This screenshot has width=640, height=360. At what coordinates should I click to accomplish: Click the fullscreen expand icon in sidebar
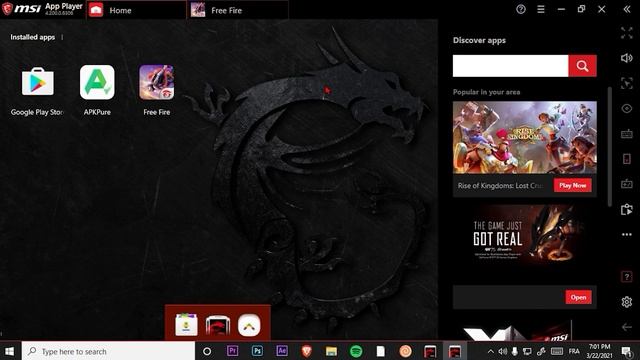pyautogui.click(x=627, y=33)
